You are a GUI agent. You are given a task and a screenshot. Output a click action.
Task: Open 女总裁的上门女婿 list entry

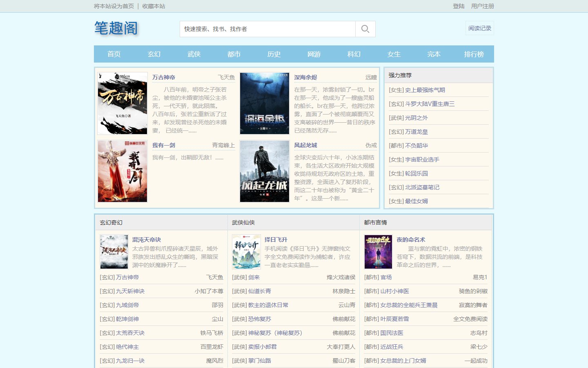pos(403,361)
